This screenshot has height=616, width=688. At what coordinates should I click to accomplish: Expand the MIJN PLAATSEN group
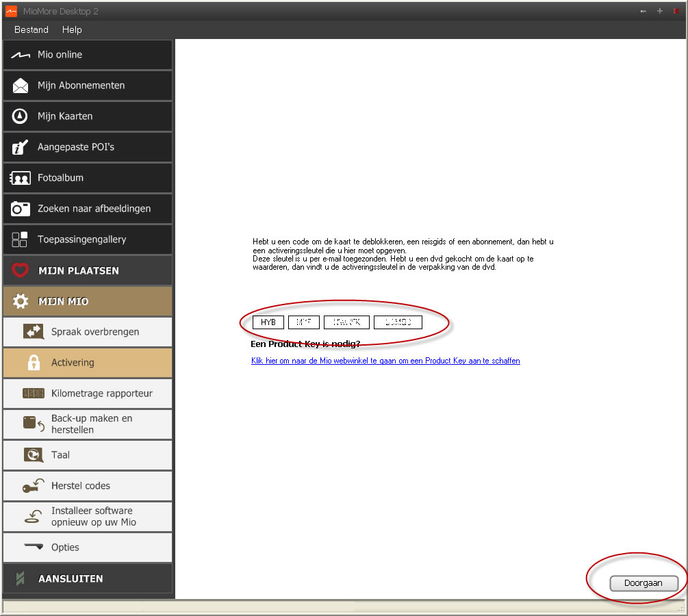coord(88,270)
